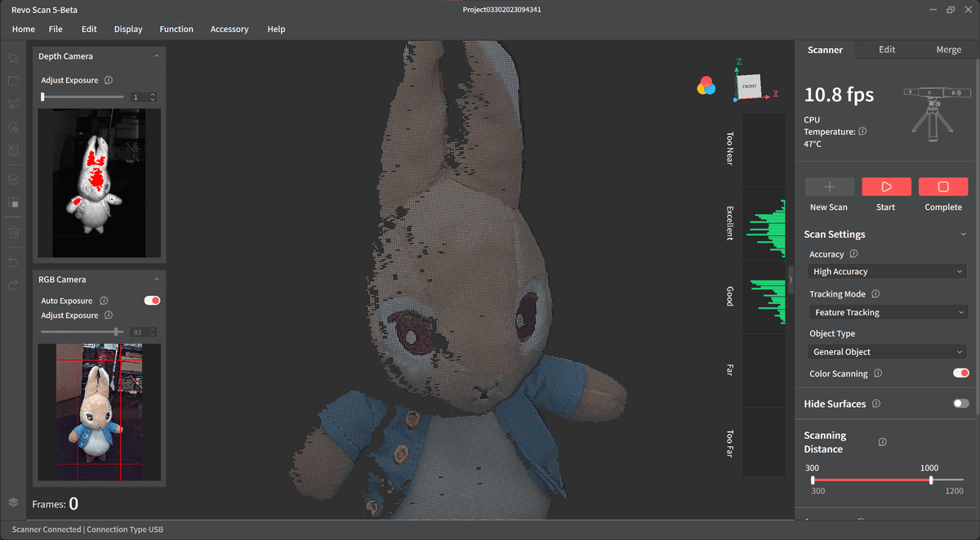The image size is (980, 540).
Task: Click the FRONT view orientation cube
Action: click(x=749, y=86)
